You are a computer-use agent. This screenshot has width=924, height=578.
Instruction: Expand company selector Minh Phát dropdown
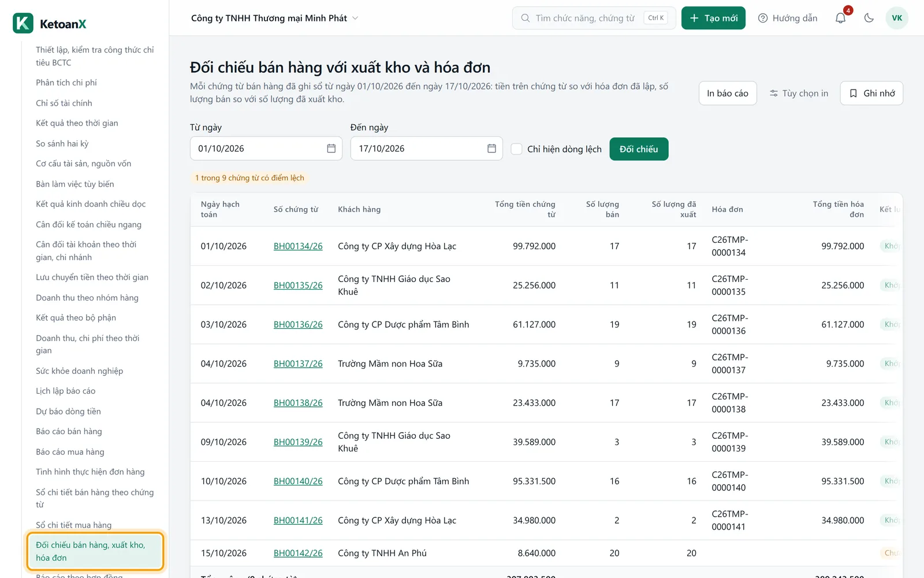pyautogui.click(x=275, y=18)
